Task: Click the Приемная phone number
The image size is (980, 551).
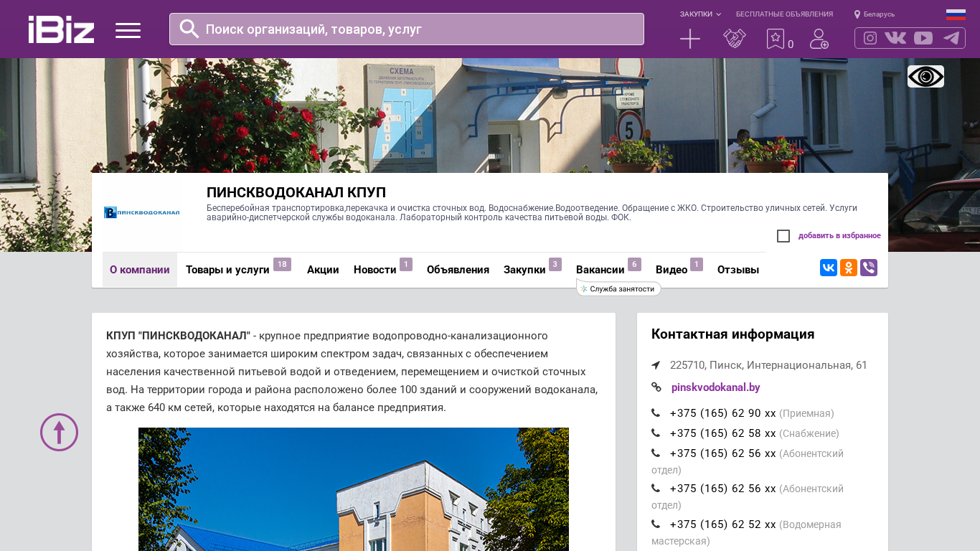Action: point(722,413)
